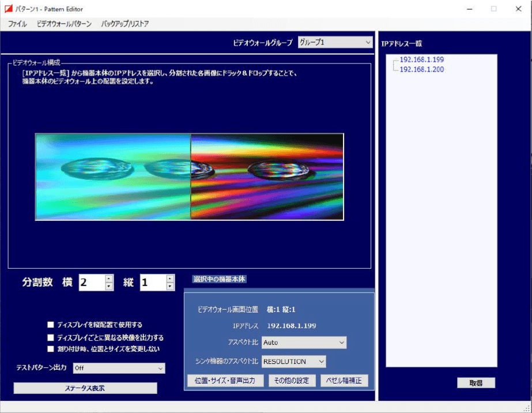532x413 pixels.
Task: Increase the 横 split count with up arrow
Action: [109, 279]
